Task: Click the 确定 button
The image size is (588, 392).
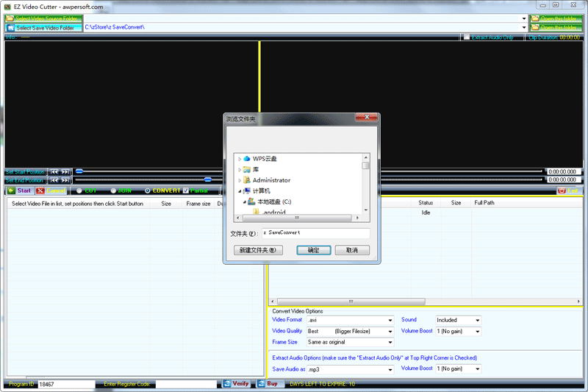Action: [x=314, y=250]
